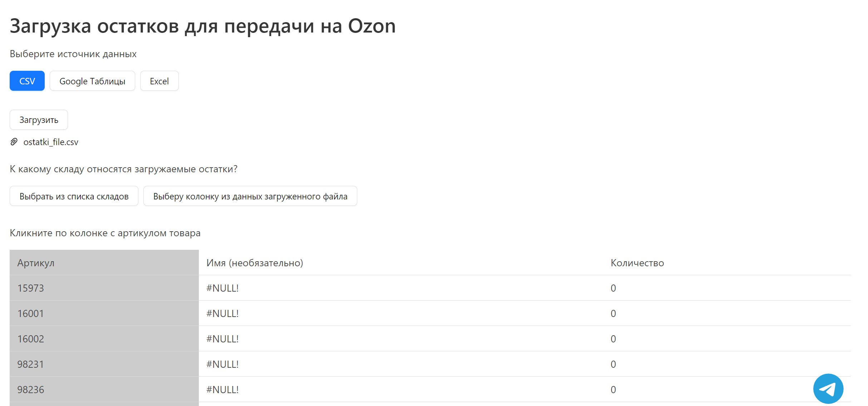
Task: Switch source to Google Таблицы
Action: click(x=92, y=81)
